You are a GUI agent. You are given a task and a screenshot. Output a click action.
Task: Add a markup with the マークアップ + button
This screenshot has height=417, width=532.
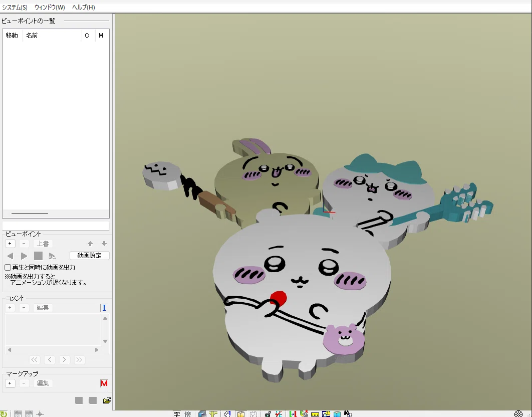[x=10, y=383]
